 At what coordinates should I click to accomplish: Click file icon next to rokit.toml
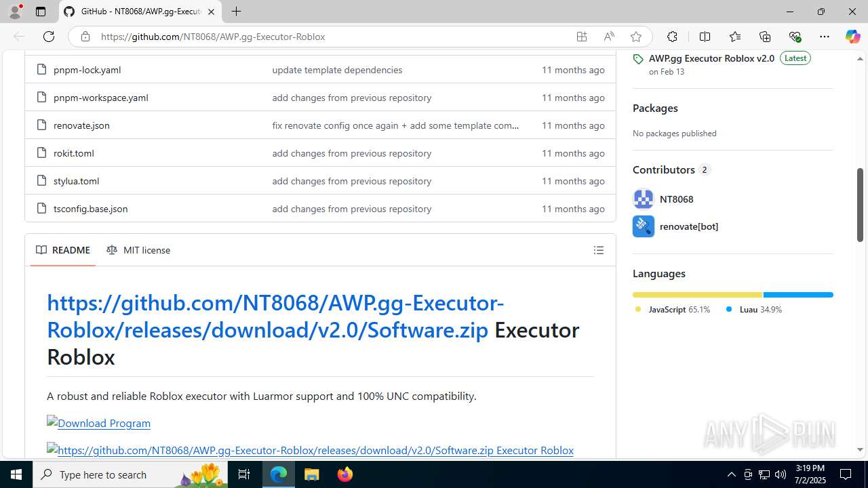tap(41, 153)
